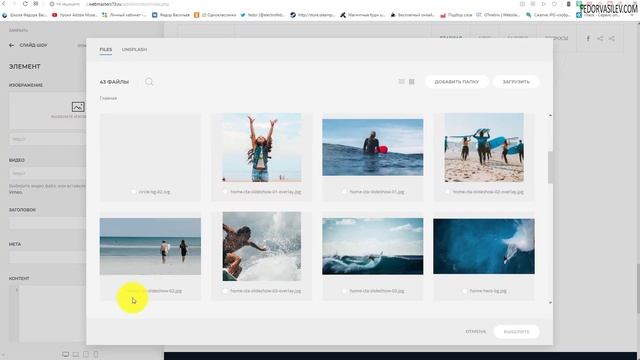Select phone preview device icon

(x=96, y=354)
